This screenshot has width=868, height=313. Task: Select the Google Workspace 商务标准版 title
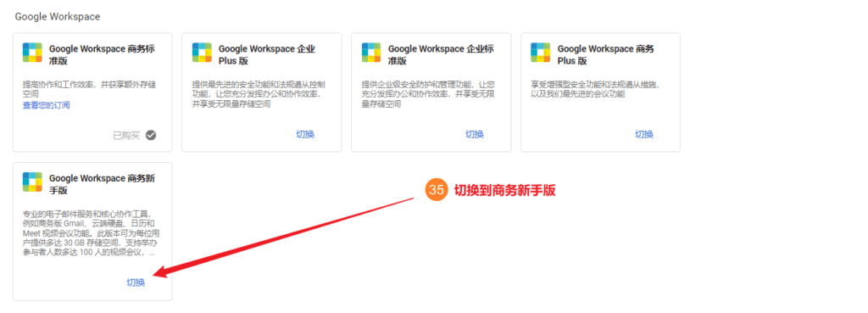103,54
